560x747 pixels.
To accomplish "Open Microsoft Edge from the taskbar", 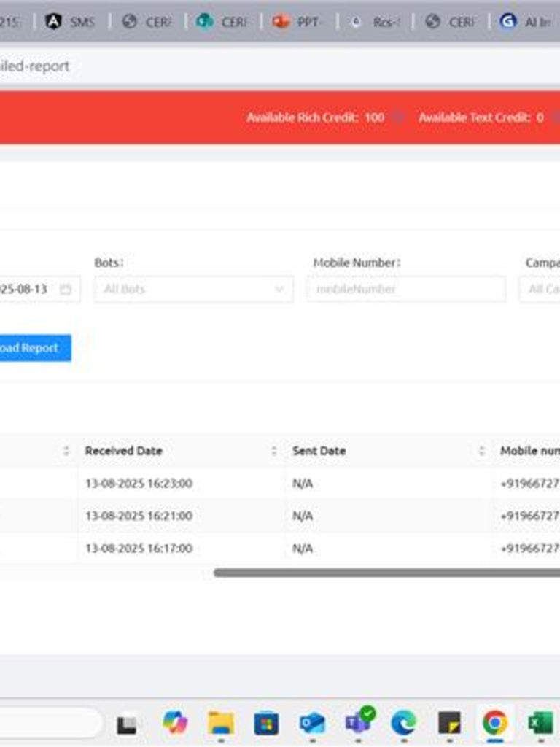I will [403, 723].
